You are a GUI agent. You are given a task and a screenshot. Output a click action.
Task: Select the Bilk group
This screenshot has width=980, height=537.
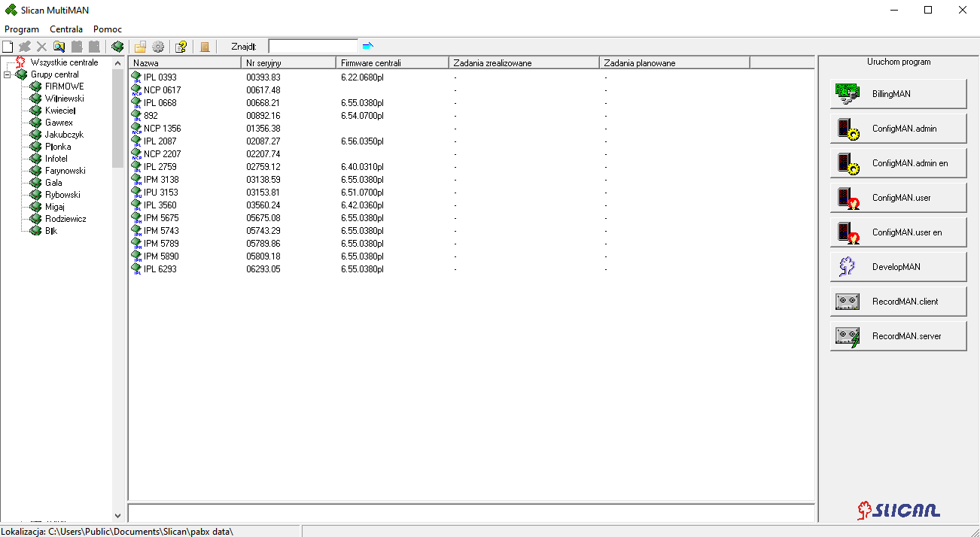click(x=51, y=231)
